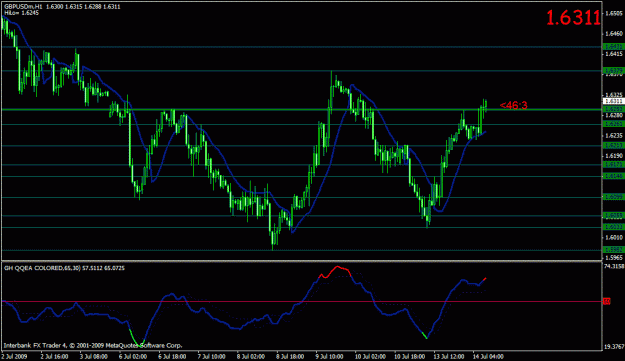This screenshot has width=625, height=361.
Task: Click the 1.6325 price axis label
Action: point(614,95)
